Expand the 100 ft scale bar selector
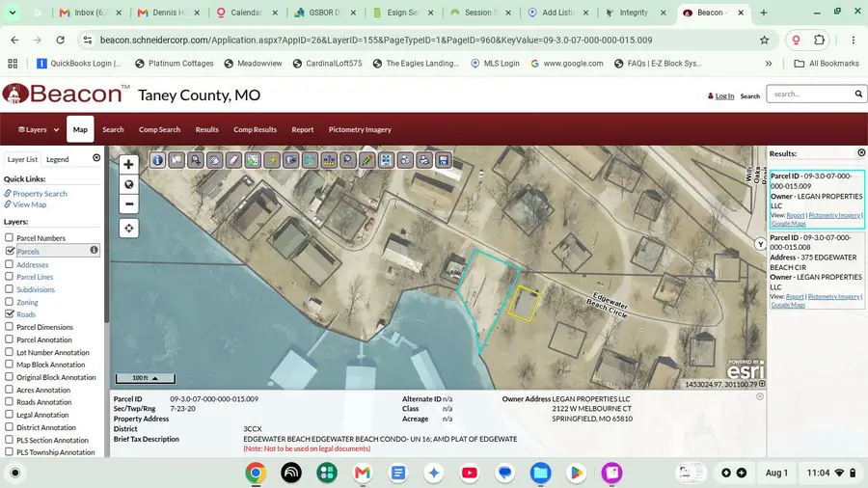This screenshot has height=488, width=868. pyautogui.click(x=145, y=378)
